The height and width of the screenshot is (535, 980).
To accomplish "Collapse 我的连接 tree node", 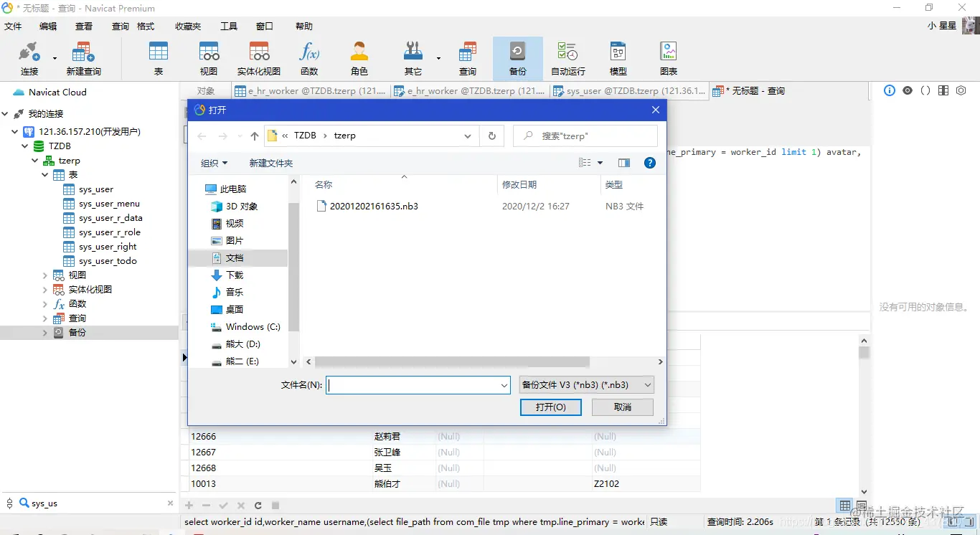I will (x=4, y=114).
